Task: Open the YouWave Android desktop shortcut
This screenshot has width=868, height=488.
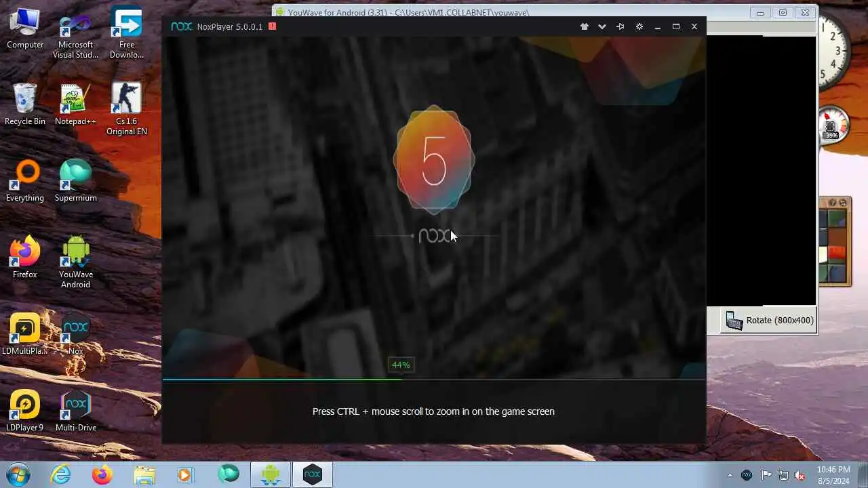Action: pos(76,262)
